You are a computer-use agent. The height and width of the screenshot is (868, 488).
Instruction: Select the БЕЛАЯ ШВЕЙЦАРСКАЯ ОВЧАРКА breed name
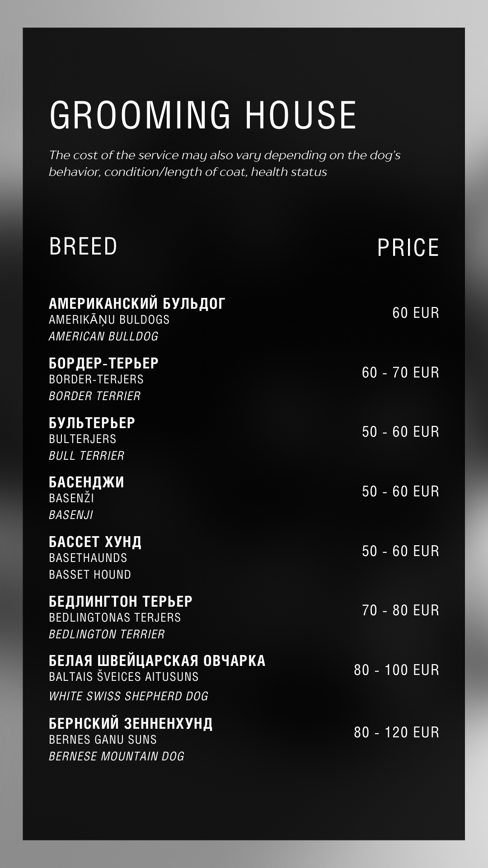coord(157,660)
